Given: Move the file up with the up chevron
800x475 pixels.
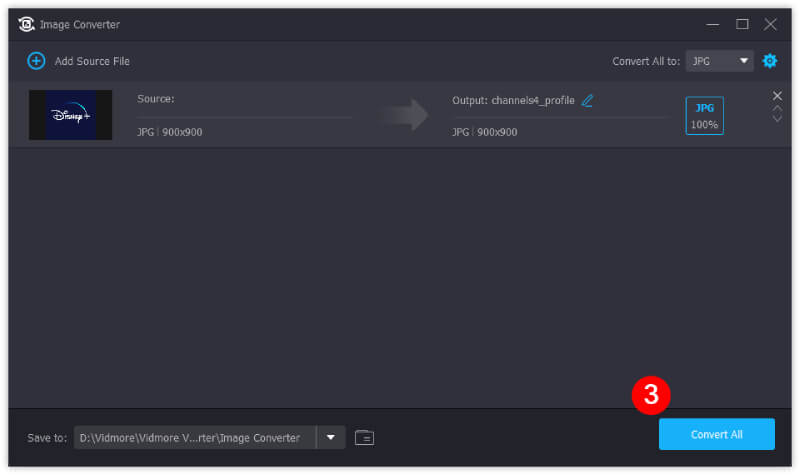Looking at the screenshot, I should [x=777, y=108].
